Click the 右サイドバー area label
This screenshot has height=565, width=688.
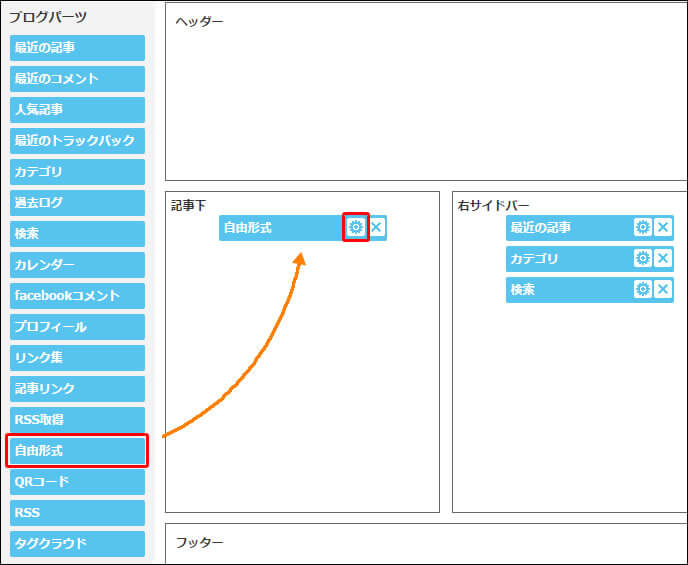[x=493, y=205]
